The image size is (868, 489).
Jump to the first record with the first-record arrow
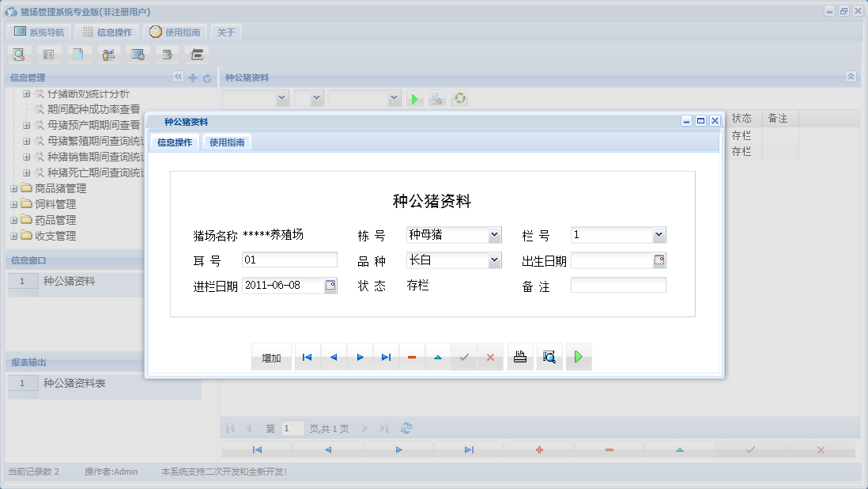[307, 357]
